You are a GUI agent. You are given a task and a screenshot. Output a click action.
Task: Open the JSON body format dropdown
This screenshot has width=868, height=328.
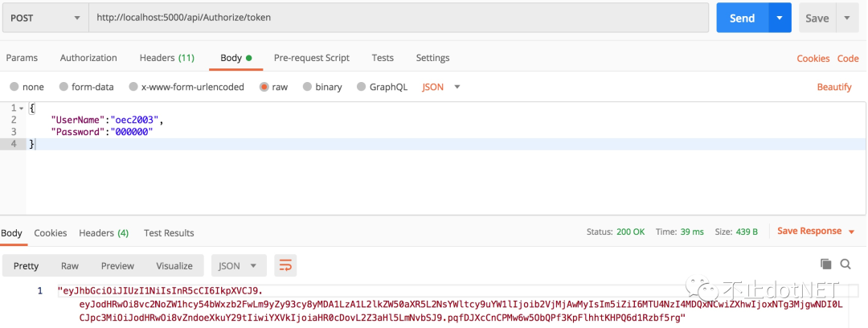pyautogui.click(x=441, y=87)
